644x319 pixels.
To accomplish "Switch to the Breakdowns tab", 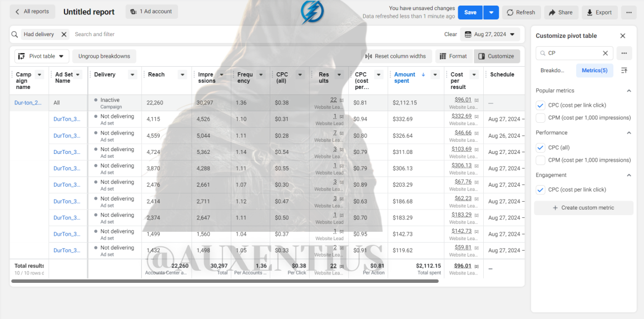I will pyautogui.click(x=552, y=71).
